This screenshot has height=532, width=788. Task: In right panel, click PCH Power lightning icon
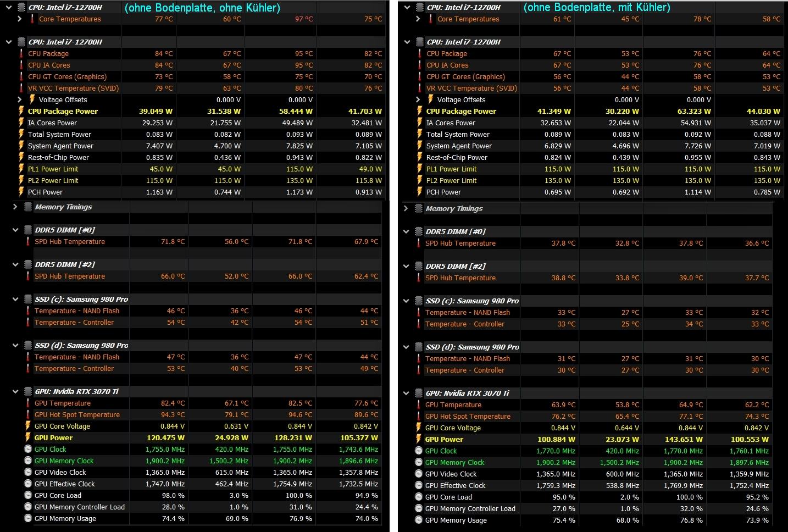(x=420, y=192)
